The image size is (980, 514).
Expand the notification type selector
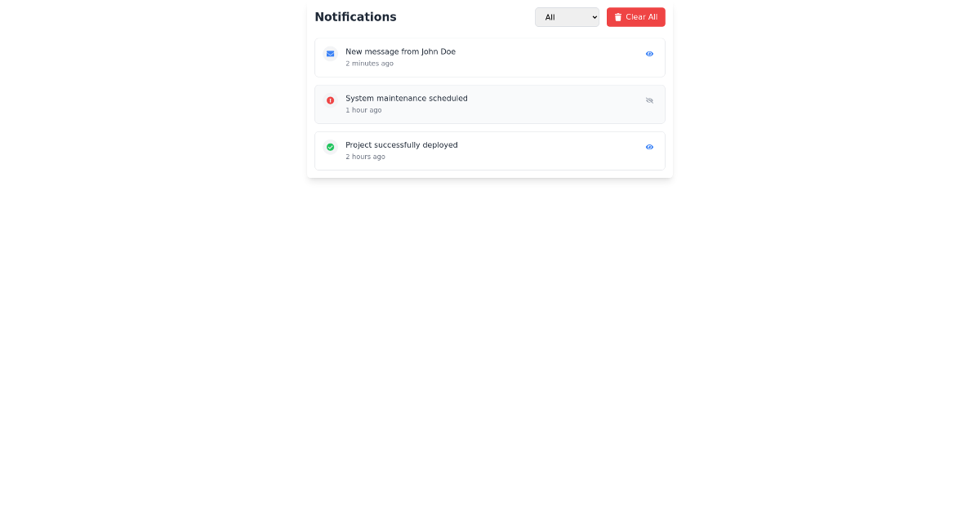567,16
